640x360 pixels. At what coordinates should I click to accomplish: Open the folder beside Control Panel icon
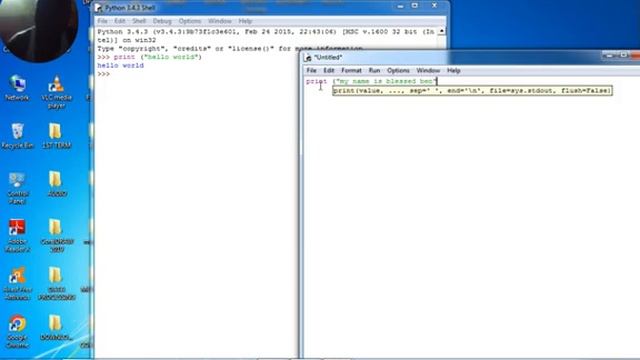pyautogui.click(x=56, y=184)
